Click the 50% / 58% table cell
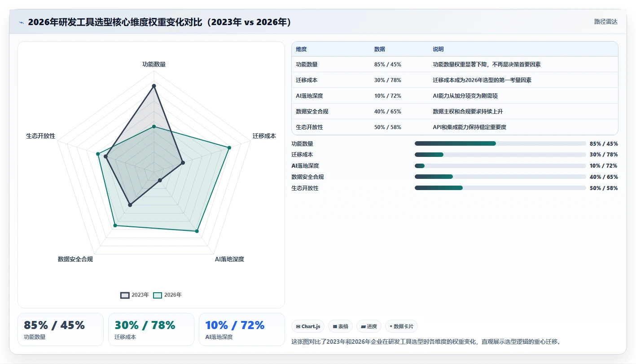636x364 pixels. click(387, 127)
